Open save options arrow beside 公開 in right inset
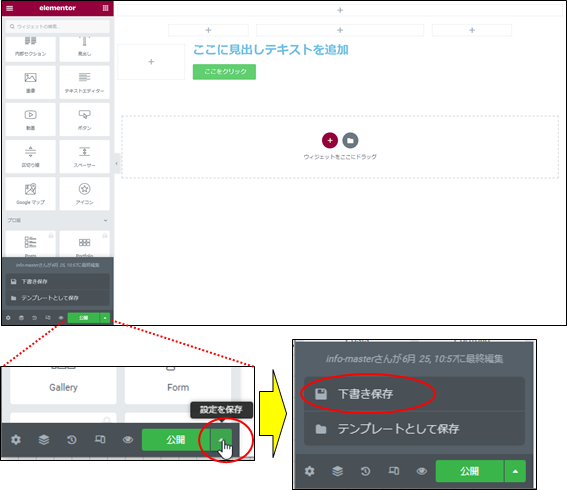This screenshot has height=490, width=567. [515, 471]
